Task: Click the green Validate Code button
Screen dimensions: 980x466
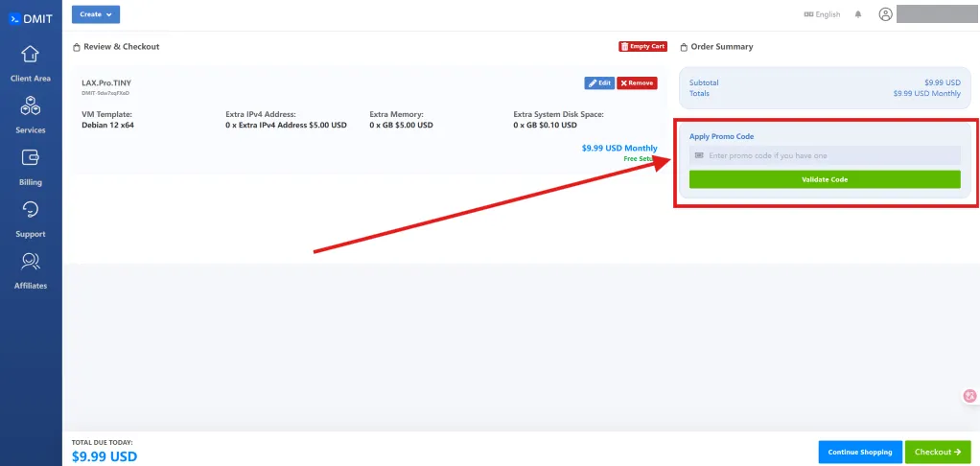Action: point(825,179)
